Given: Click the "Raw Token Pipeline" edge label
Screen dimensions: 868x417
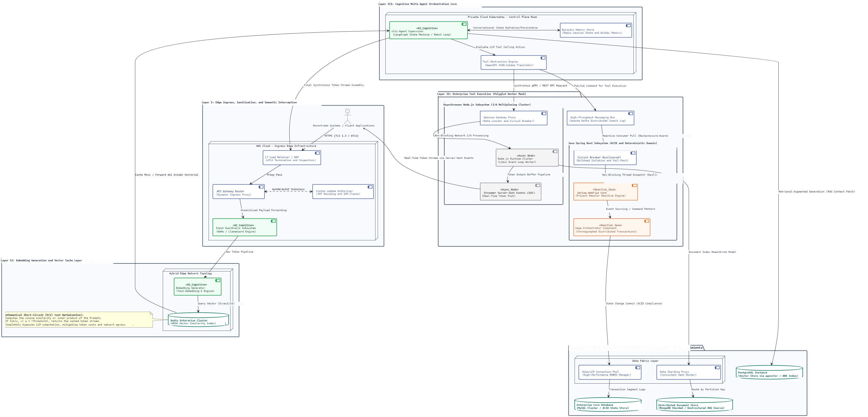Looking at the screenshot, I should click(239, 252).
